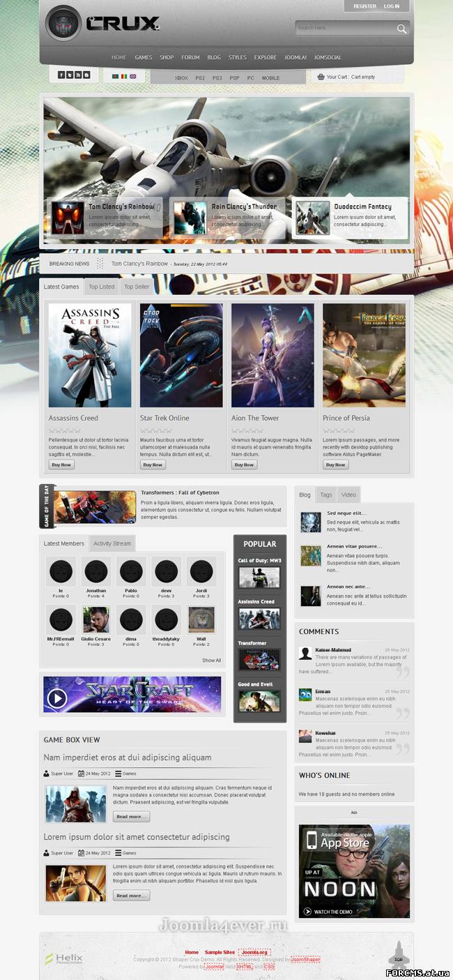Open the JoomShaper footer link
The image size is (453, 980).
click(x=305, y=960)
